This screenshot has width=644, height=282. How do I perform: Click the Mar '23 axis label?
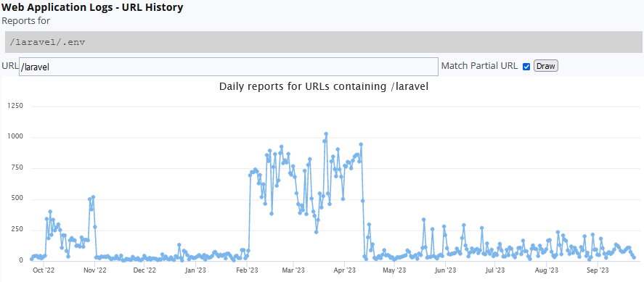point(293,270)
